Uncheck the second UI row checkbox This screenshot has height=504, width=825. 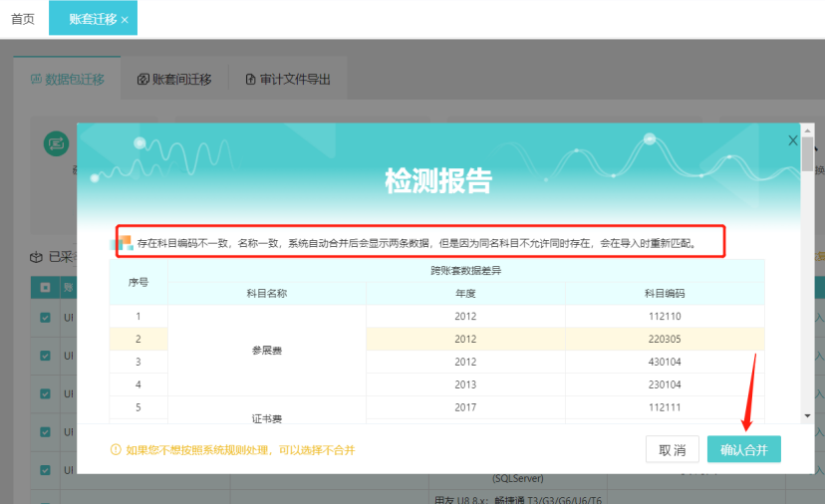(45, 356)
